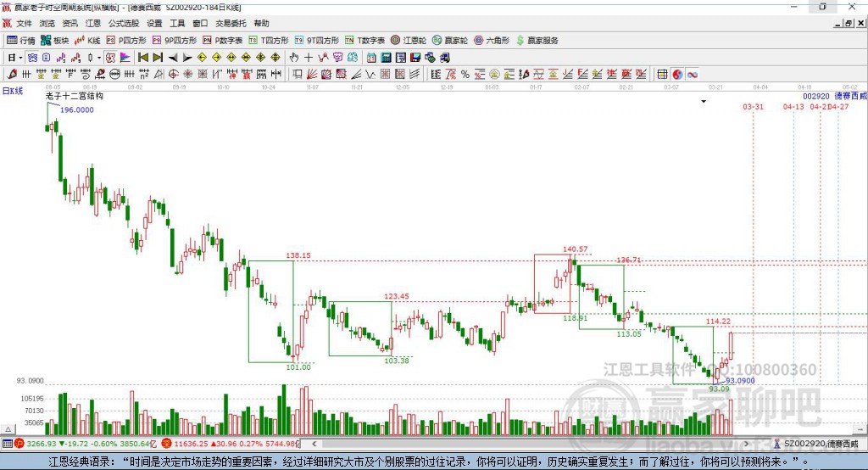Viewport: 868px width, 470px height.
Task: Select the gold circle 金 tool
Action: coord(494,75)
